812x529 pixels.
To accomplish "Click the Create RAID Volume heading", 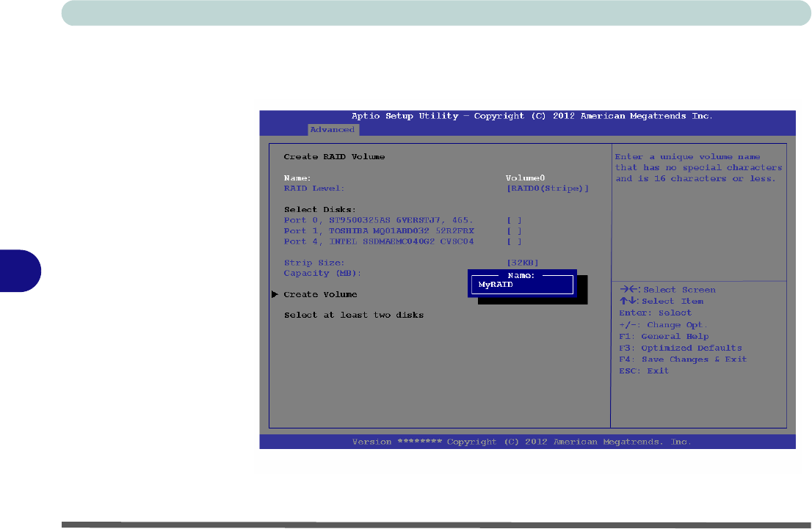I will coord(335,157).
